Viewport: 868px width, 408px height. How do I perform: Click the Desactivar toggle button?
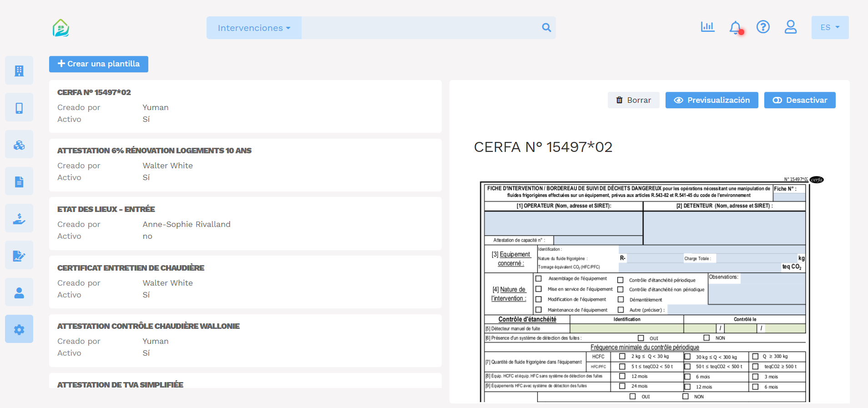[800, 100]
